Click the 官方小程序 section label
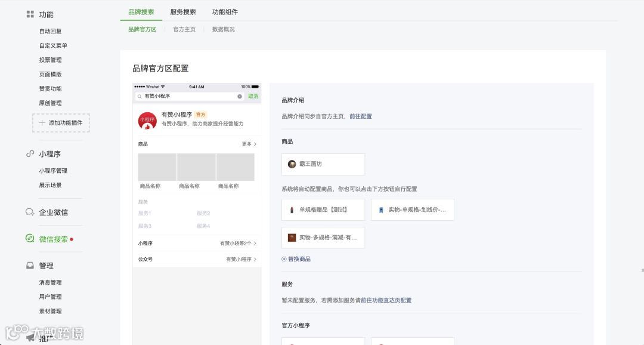Viewport: 644px width, 345px height. point(296,325)
